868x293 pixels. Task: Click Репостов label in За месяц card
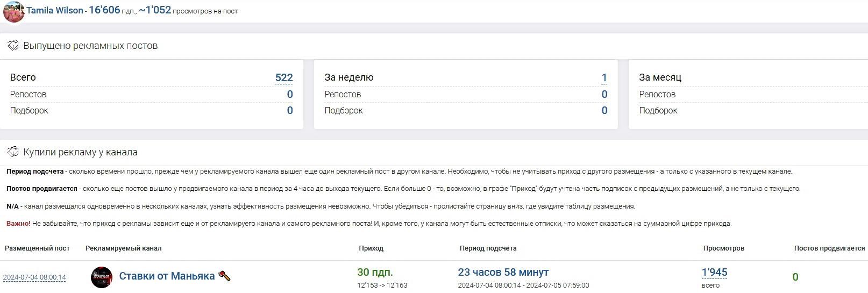(657, 95)
